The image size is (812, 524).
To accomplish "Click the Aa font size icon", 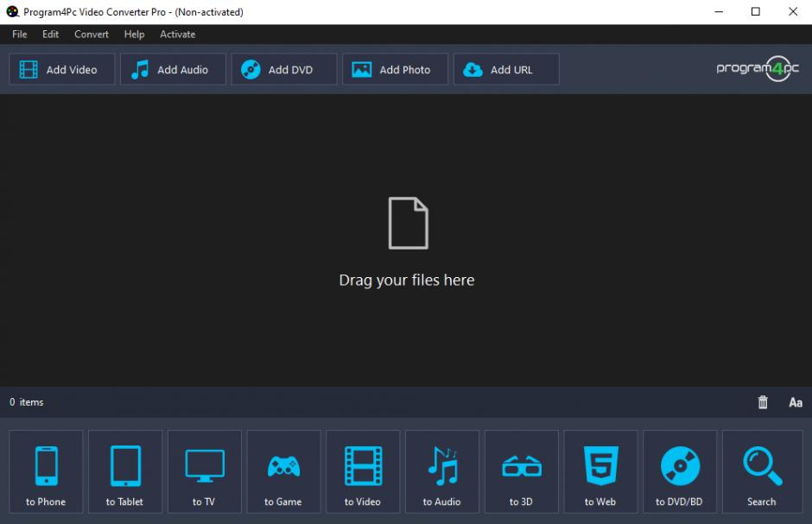I will click(796, 402).
